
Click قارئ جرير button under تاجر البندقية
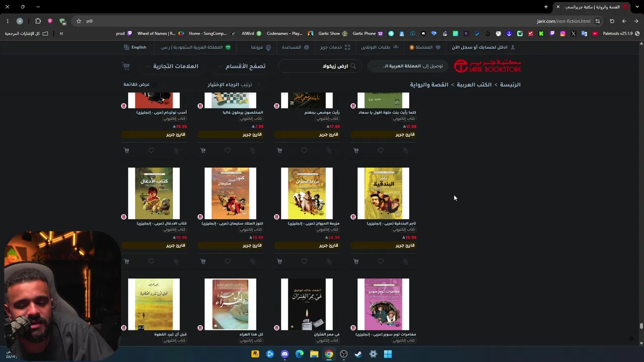[383, 245]
